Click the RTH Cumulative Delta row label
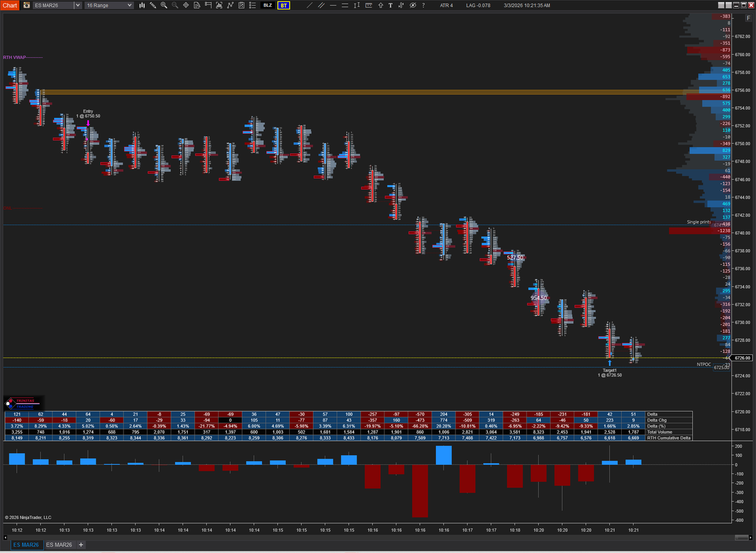This screenshot has width=756, height=553. tap(670, 436)
